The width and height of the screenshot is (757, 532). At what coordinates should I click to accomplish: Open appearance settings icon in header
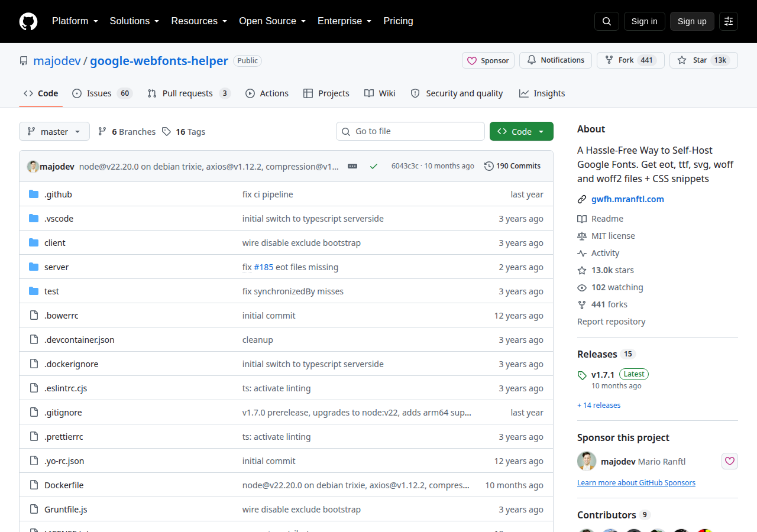tap(729, 21)
